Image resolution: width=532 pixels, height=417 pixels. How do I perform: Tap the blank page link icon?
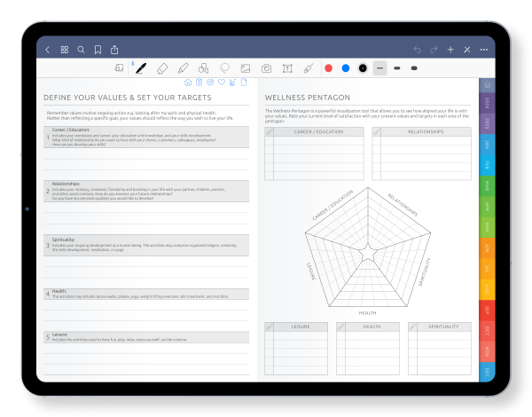click(x=244, y=83)
